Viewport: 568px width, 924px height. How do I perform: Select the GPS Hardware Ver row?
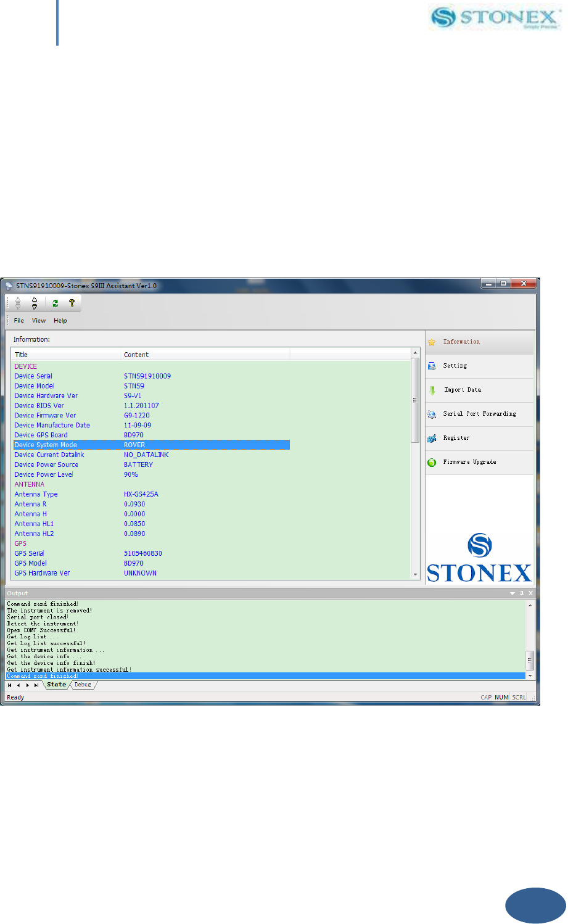[150, 574]
